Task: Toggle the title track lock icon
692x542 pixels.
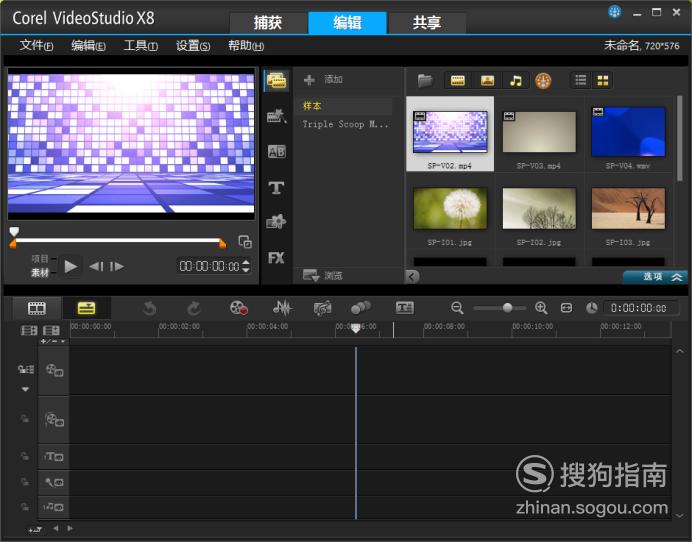Action: [25, 456]
